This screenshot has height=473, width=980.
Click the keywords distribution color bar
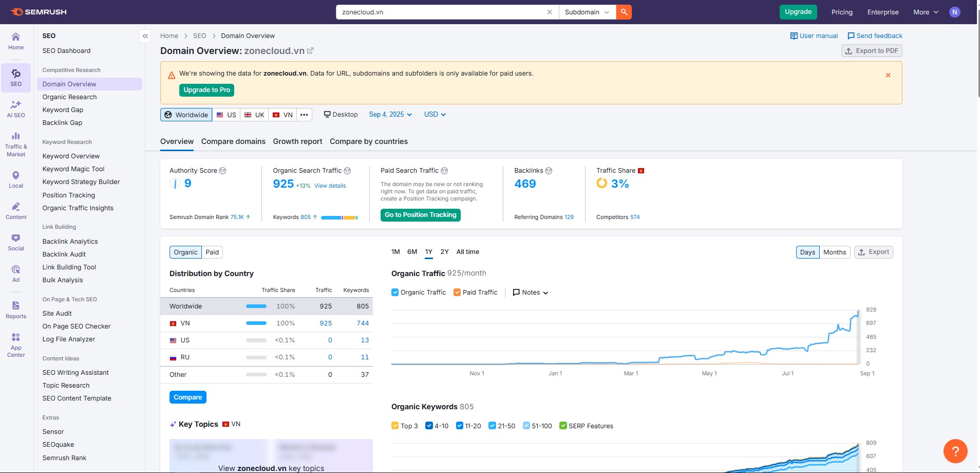340,217
